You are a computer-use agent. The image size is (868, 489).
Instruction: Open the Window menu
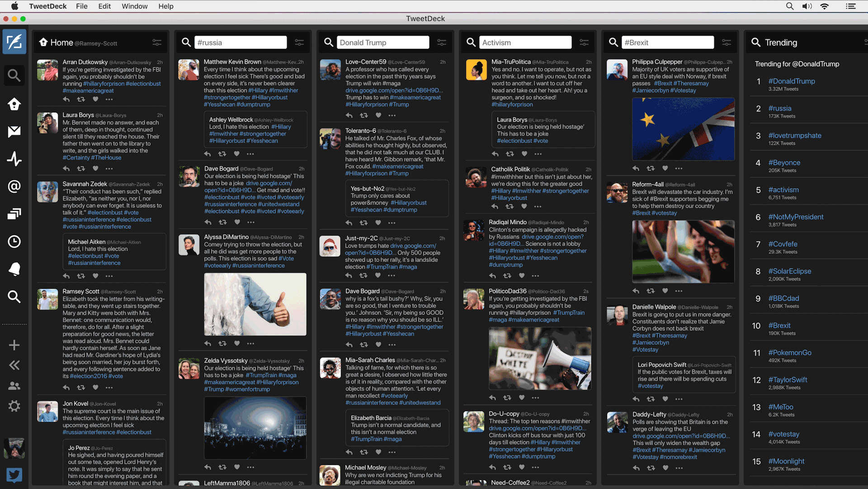click(x=134, y=6)
